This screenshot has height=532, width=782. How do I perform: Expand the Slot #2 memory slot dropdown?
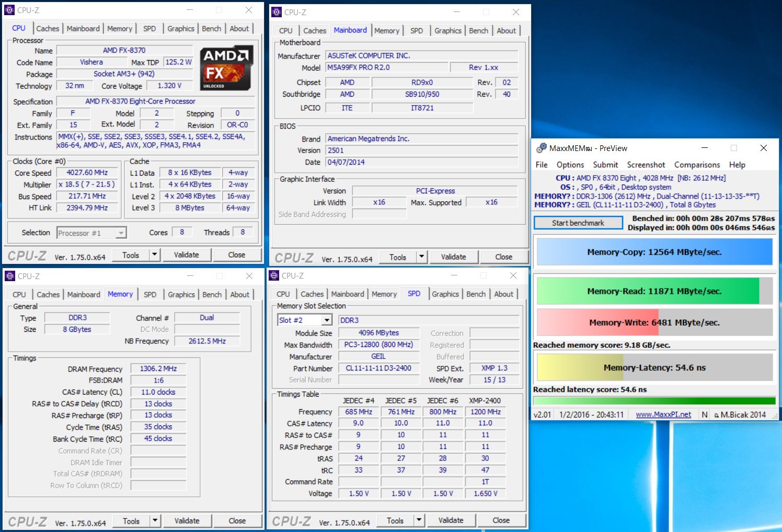[x=327, y=320]
